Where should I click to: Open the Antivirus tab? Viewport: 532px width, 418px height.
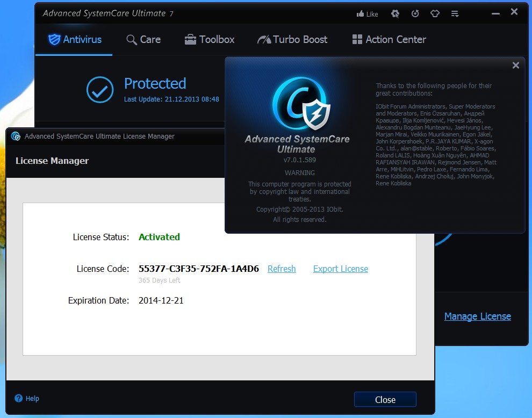click(x=74, y=39)
